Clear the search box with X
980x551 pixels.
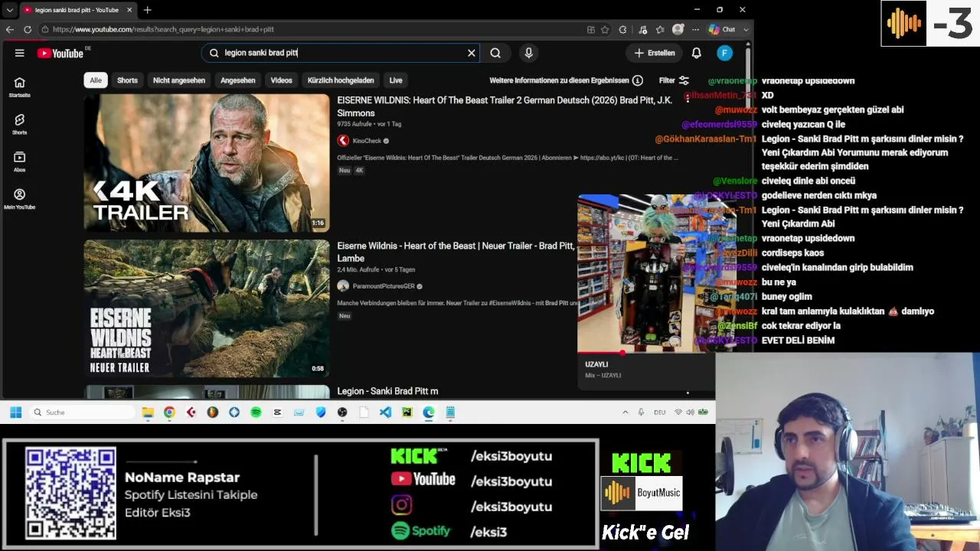tap(472, 53)
